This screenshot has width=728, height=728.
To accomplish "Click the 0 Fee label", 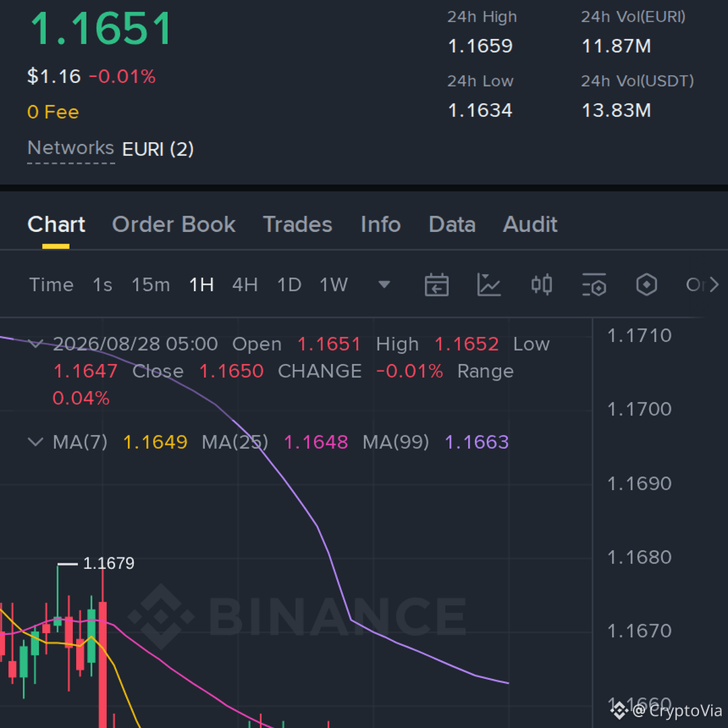I will tap(53, 112).
